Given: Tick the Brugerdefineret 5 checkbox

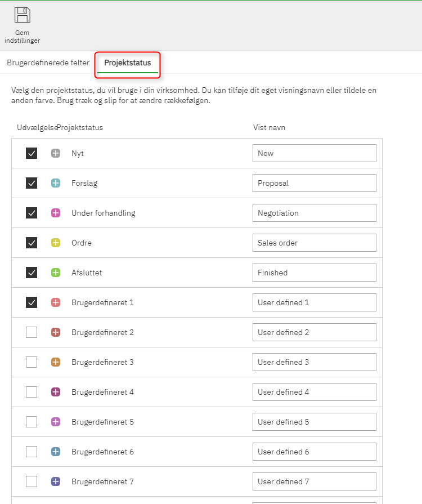Looking at the screenshot, I should [32, 422].
